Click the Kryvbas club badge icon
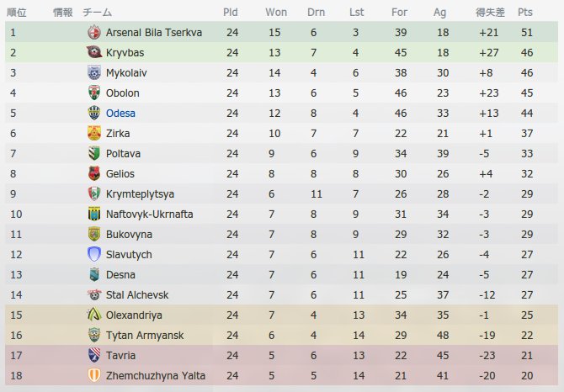Screen dimensions: 564x392 pyautogui.click(x=94, y=52)
